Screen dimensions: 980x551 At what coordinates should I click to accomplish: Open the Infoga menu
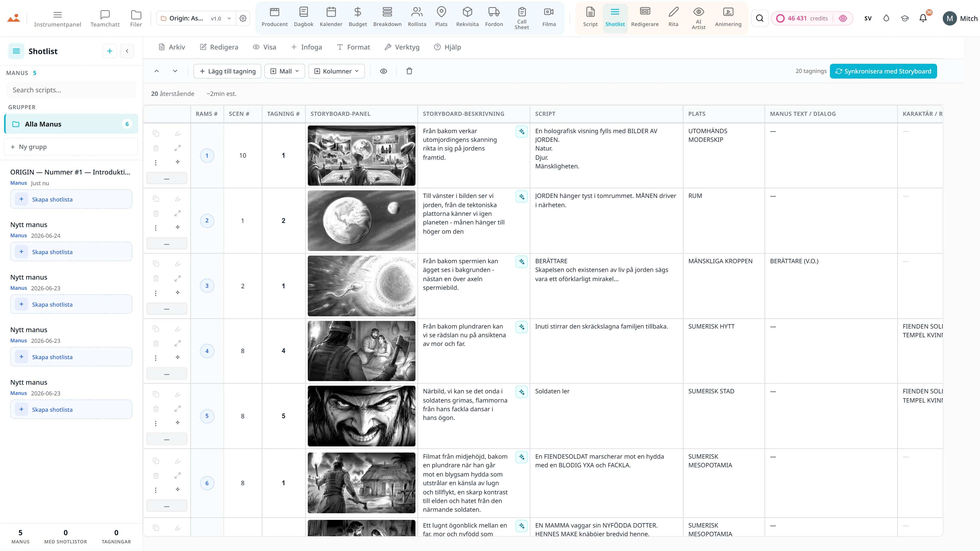[x=307, y=47]
